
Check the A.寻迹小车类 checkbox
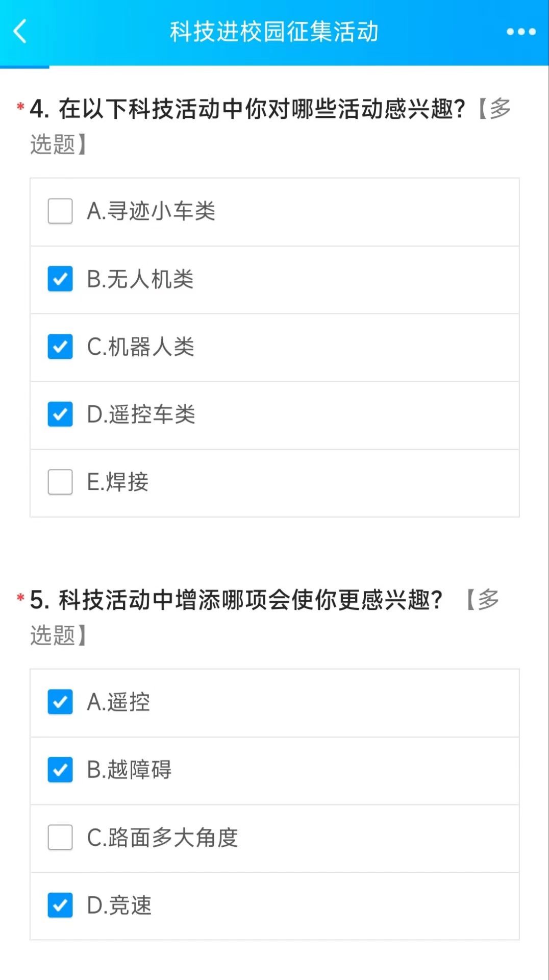[x=60, y=211]
